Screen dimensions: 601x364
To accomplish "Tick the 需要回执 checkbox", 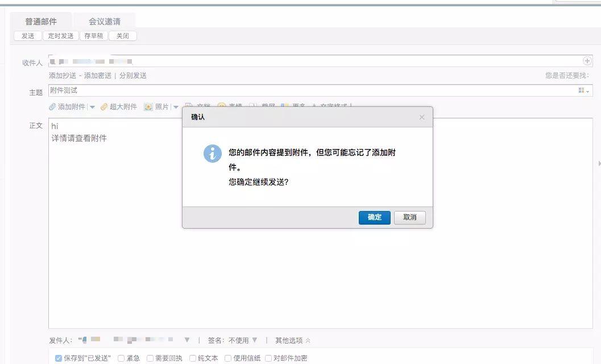I will [x=150, y=358].
